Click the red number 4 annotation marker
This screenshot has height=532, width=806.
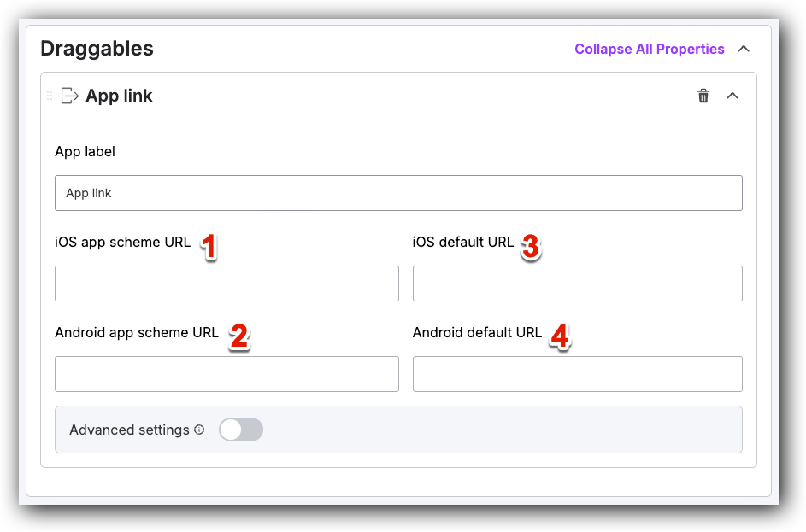point(559,337)
